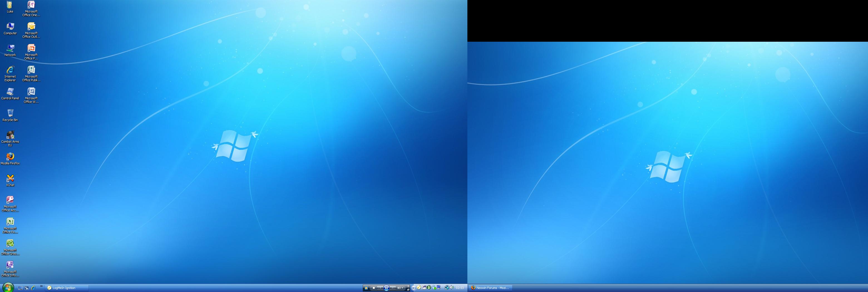The height and width of the screenshot is (292, 868).
Task: Pause playback in the media player toolbar
Action: click(386, 288)
